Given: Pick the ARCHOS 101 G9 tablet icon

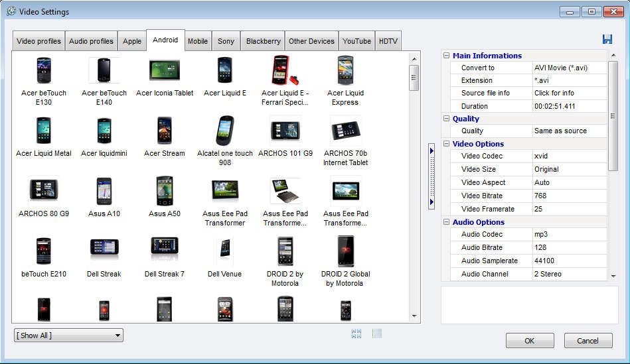Looking at the screenshot, I should point(285,131).
